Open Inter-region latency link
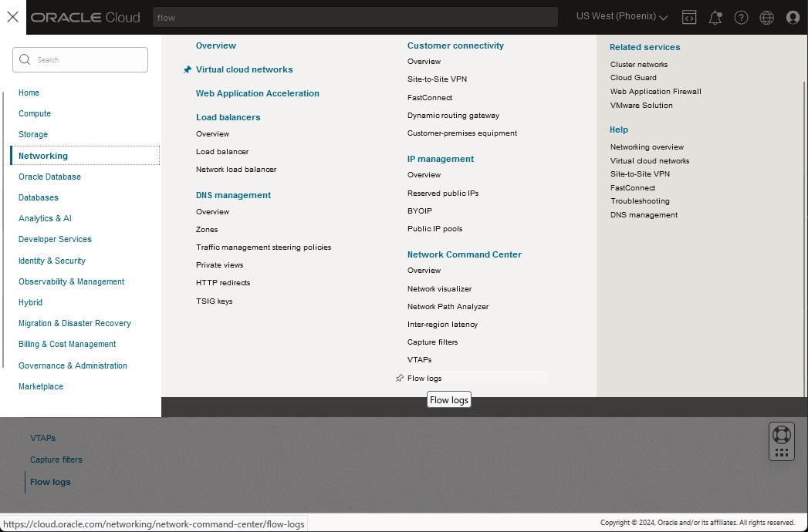 coord(442,325)
